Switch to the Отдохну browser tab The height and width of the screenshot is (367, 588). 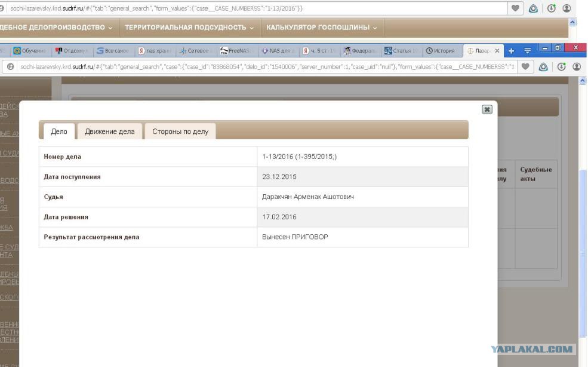click(71, 51)
